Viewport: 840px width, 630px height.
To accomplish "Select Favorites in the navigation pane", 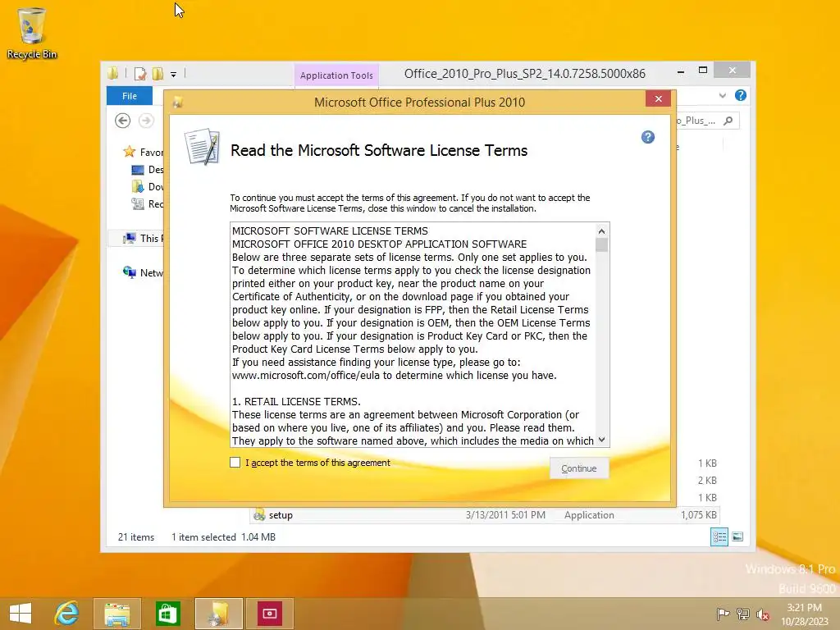I will 143,152.
